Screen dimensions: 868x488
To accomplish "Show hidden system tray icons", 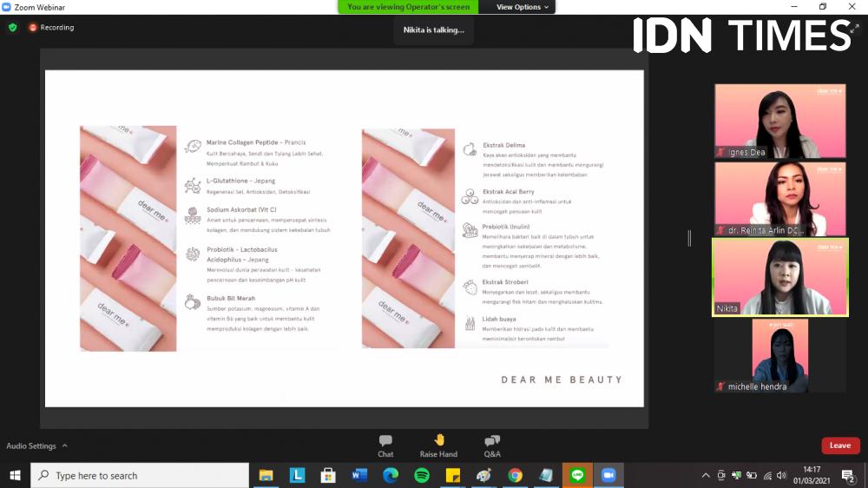I will pyautogui.click(x=705, y=475).
